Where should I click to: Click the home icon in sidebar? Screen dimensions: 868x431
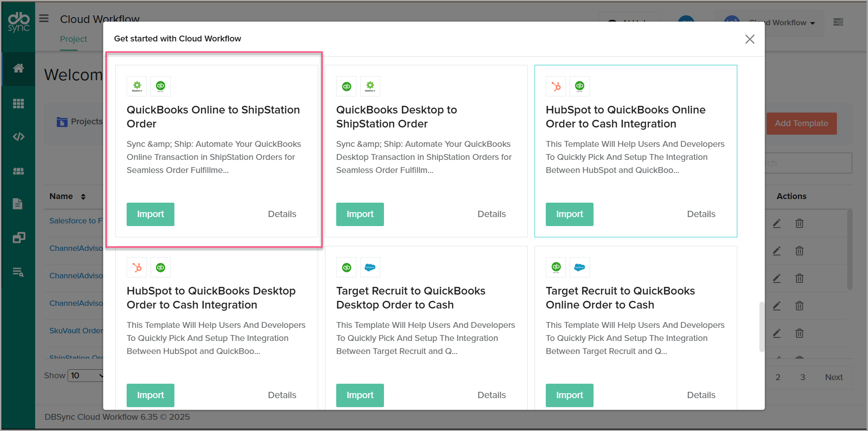(18, 68)
